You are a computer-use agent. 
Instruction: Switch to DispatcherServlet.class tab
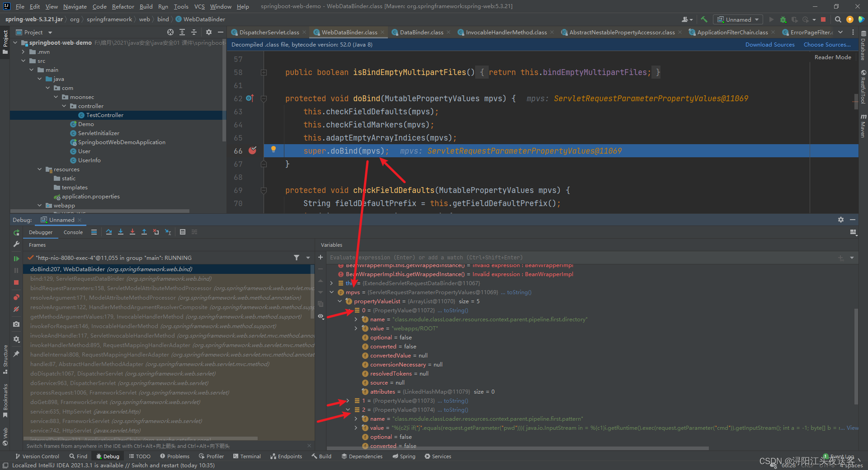tap(269, 33)
